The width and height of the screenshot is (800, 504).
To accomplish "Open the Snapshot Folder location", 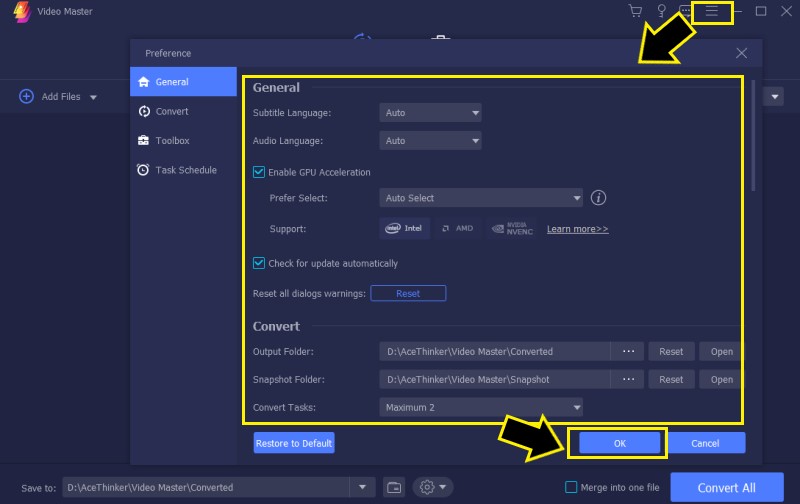I will (x=721, y=380).
